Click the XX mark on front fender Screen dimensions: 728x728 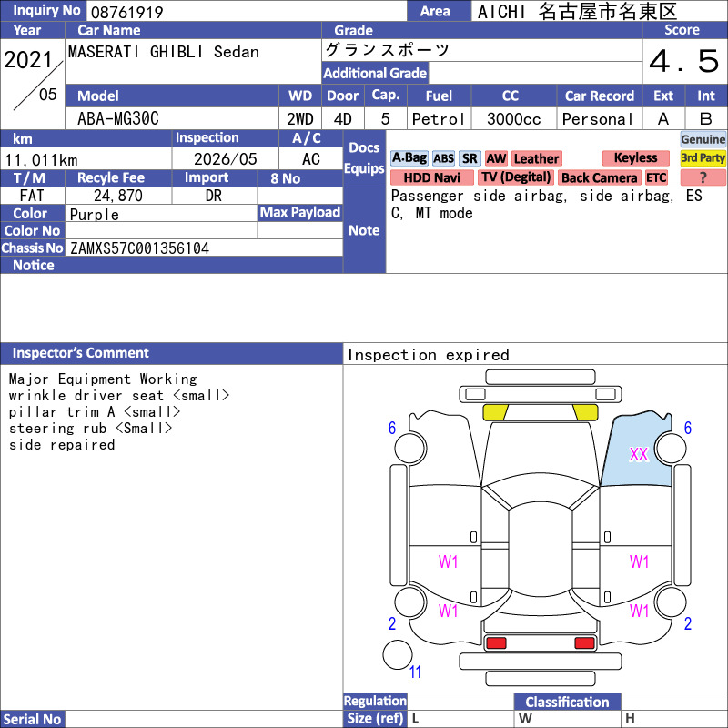pyautogui.click(x=639, y=454)
